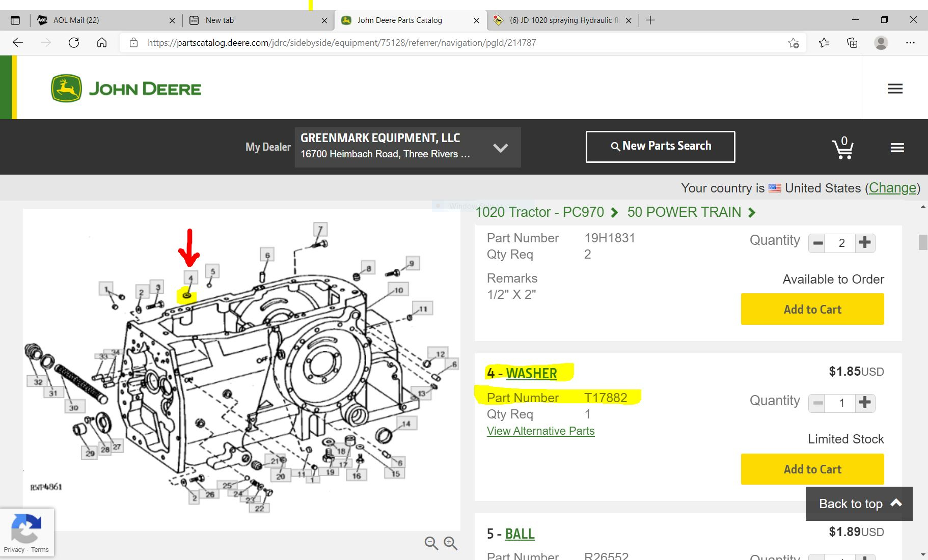Go back in browser history
This screenshot has height=560, width=928.
[x=18, y=43]
